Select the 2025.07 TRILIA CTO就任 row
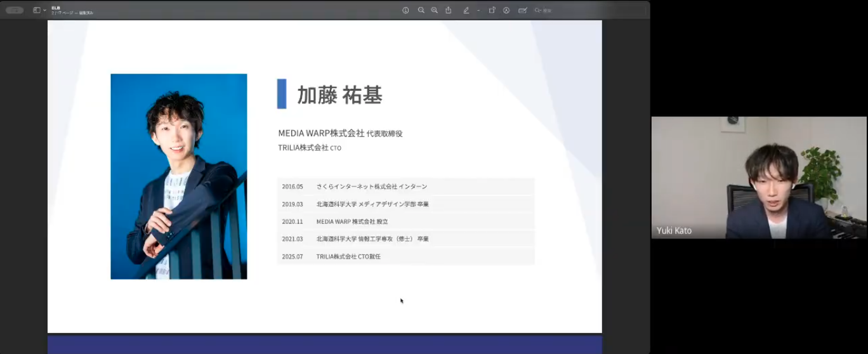 point(406,256)
